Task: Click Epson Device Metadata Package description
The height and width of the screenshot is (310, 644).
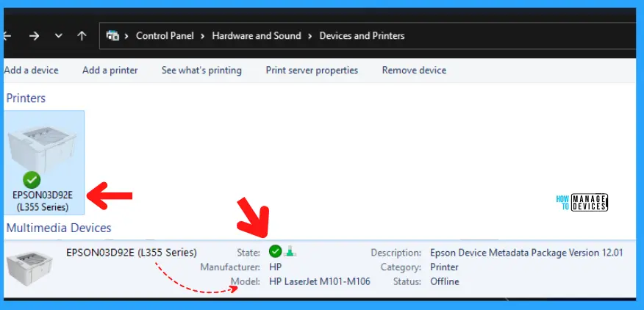Action: 526,253
